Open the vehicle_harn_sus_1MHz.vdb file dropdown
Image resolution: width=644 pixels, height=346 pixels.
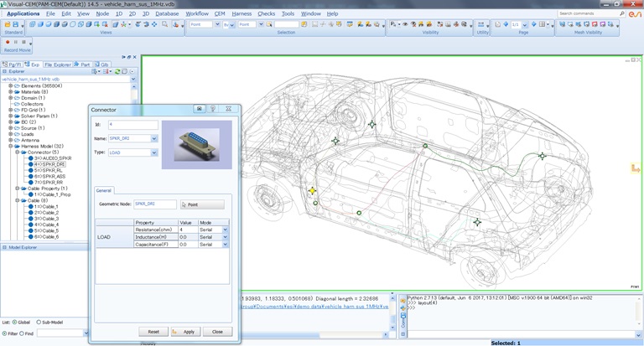pos(133,79)
